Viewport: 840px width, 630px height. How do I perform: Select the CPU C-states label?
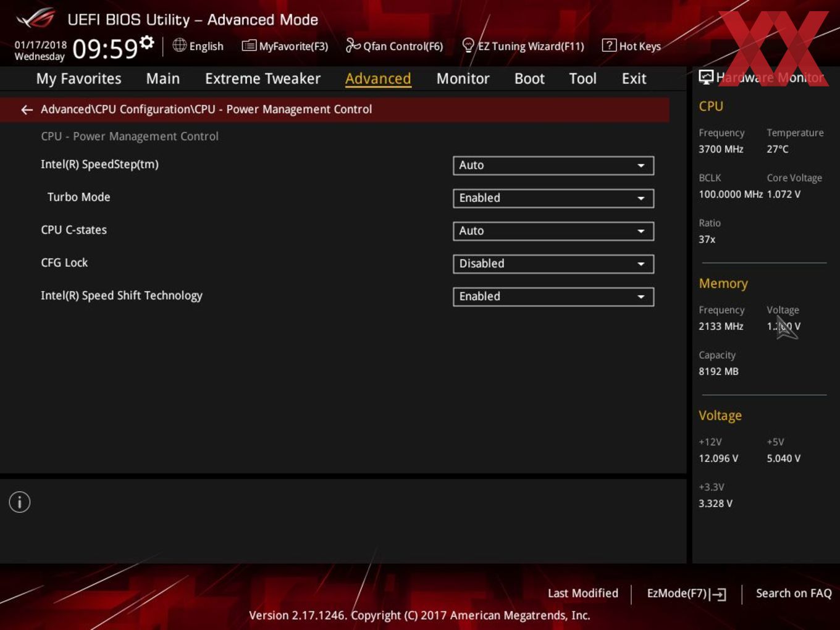pyautogui.click(x=73, y=230)
